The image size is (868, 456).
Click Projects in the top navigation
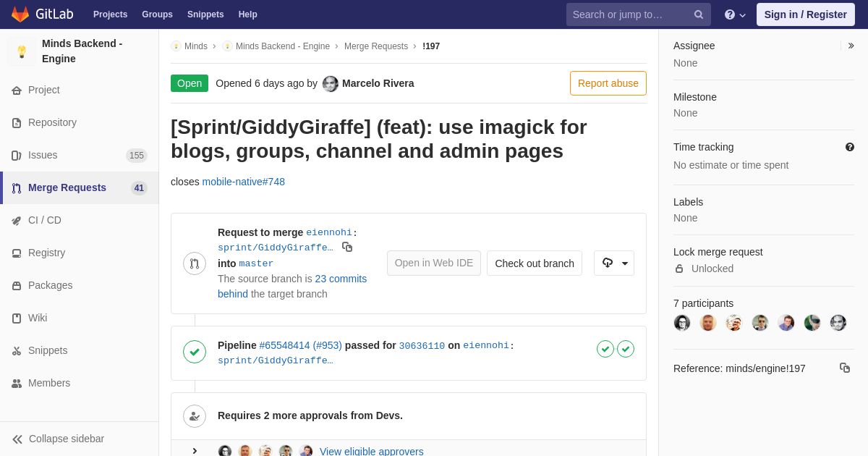(110, 14)
